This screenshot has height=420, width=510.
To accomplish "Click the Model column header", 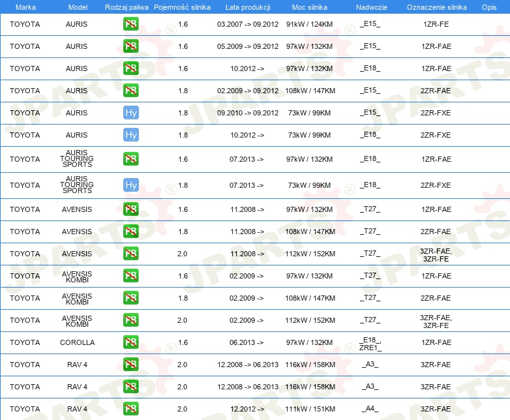I will pos(78,7).
